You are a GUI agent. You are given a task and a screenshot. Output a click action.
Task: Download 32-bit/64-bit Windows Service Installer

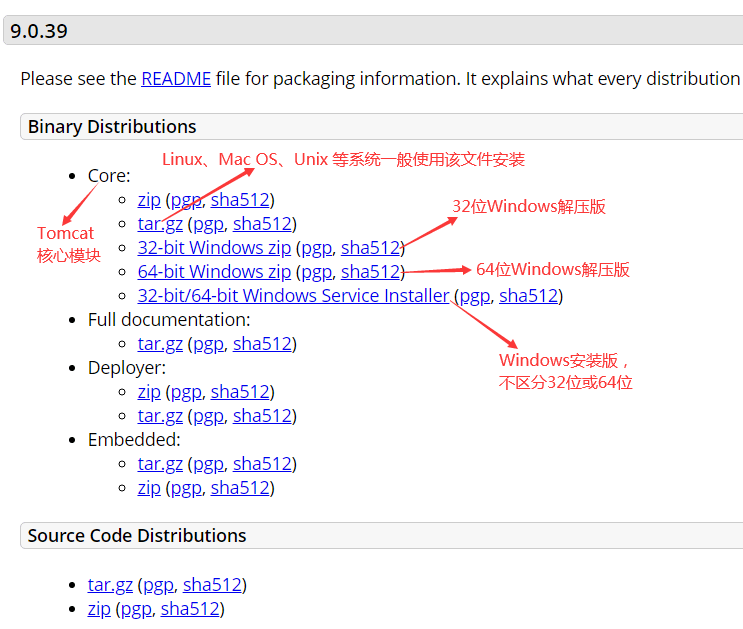coord(293,296)
